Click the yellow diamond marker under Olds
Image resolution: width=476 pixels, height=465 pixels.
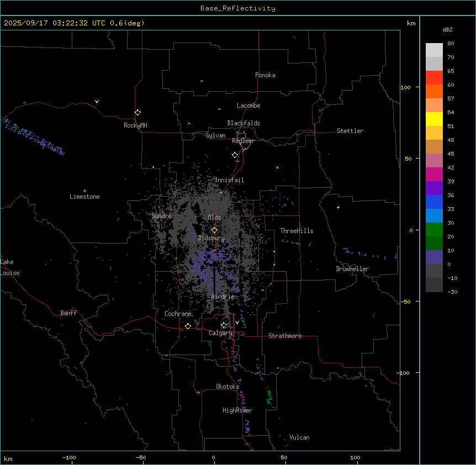pyautogui.click(x=214, y=230)
